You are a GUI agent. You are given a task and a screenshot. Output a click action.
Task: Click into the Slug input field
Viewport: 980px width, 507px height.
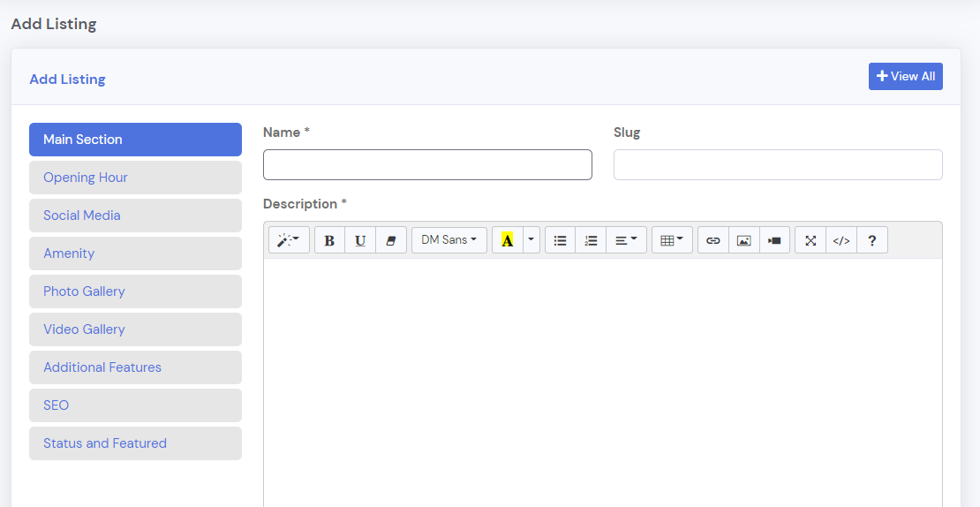[x=778, y=165]
